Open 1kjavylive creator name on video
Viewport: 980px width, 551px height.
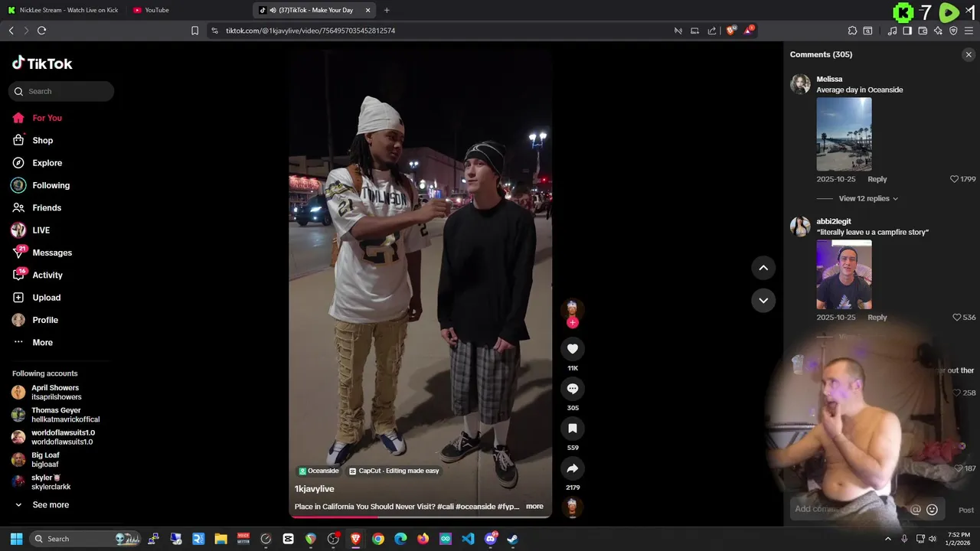point(314,488)
